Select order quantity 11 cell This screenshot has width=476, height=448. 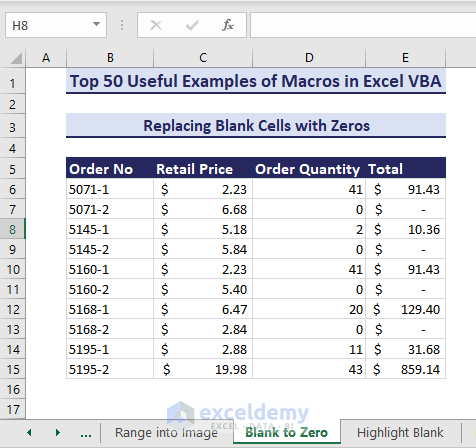[x=309, y=349]
